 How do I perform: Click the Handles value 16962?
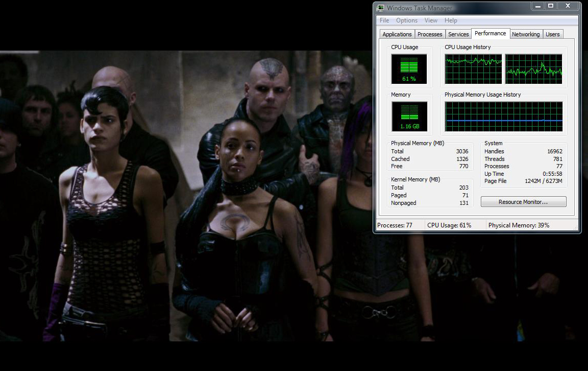[x=555, y=151]
